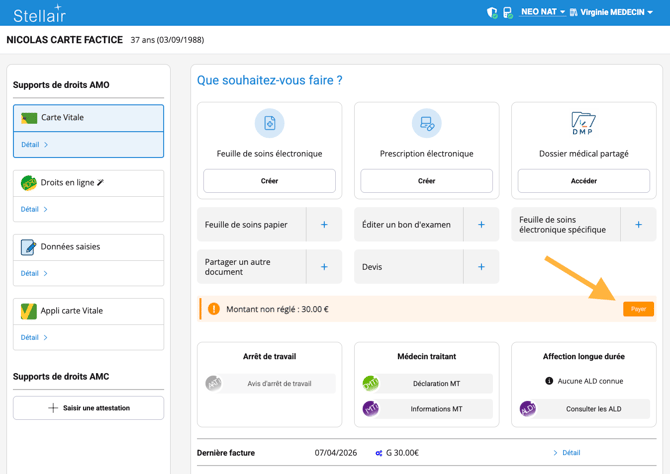The width and height of the screenshot is (670, 474).
Task: Open Consulter les ALD
Action: click(x=593, y=409)
